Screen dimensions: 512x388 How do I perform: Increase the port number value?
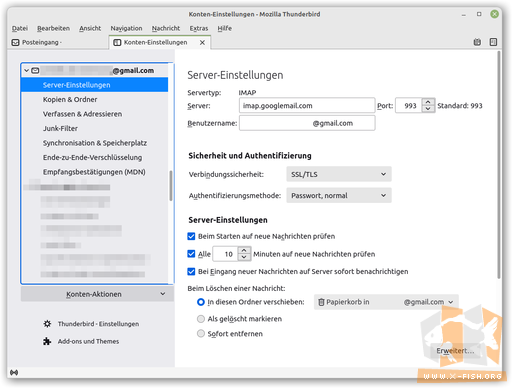point(428,102)
